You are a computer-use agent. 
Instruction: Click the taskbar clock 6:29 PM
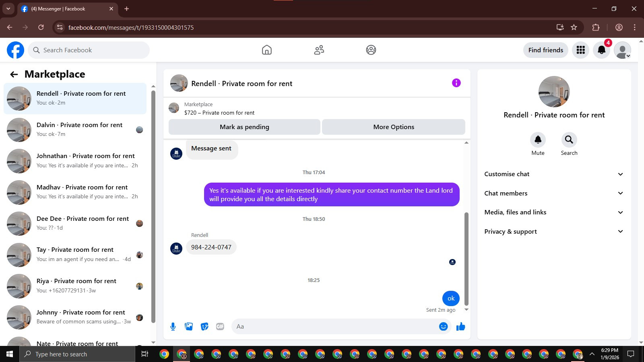[x=609, y=354]
